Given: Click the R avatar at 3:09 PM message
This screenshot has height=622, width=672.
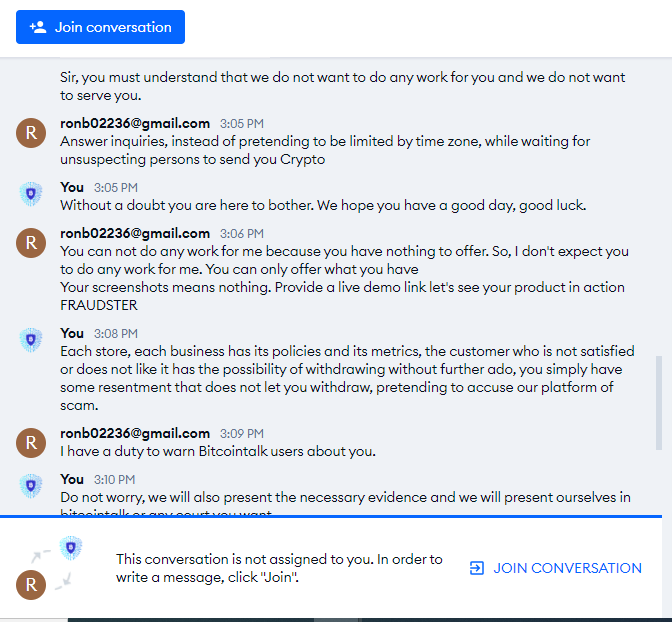Looking at the screenshot, I should click(31, 443).
